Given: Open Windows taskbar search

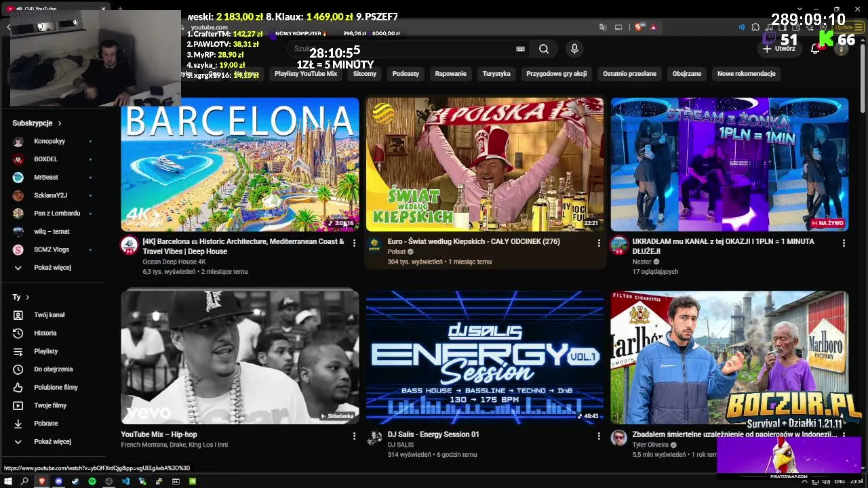Looking at the screenshot, I should click(24, 481).
